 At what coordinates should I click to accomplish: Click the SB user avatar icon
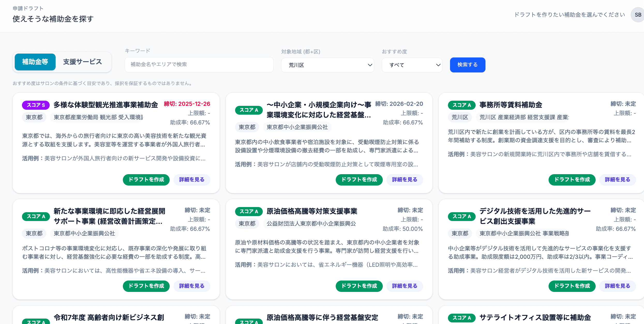(637, 15)
